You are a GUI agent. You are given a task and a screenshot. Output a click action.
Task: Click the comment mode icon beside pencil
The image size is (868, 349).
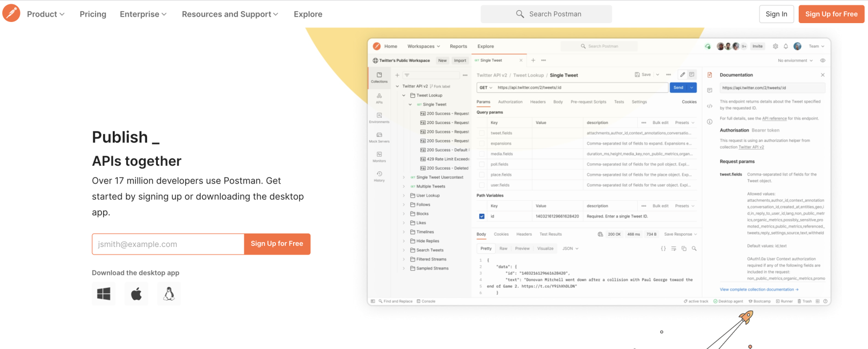pyautogui.click(x=692, y=75)
